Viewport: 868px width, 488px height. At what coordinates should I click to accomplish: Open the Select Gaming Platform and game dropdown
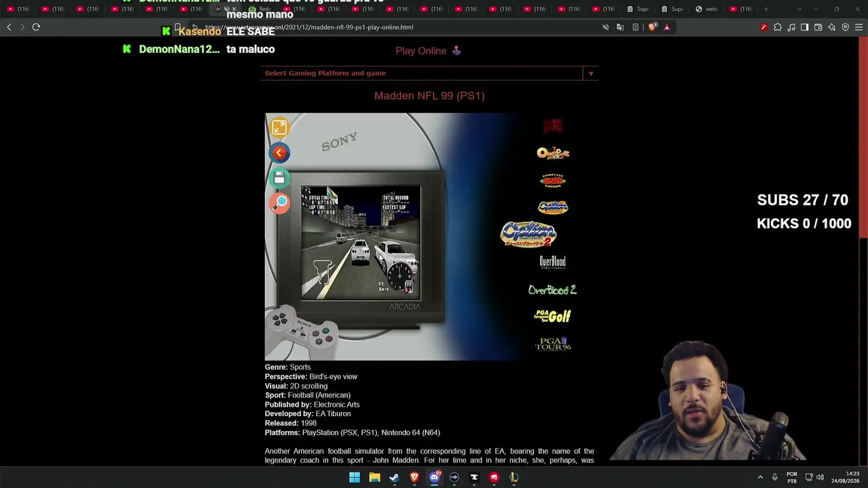429,73
